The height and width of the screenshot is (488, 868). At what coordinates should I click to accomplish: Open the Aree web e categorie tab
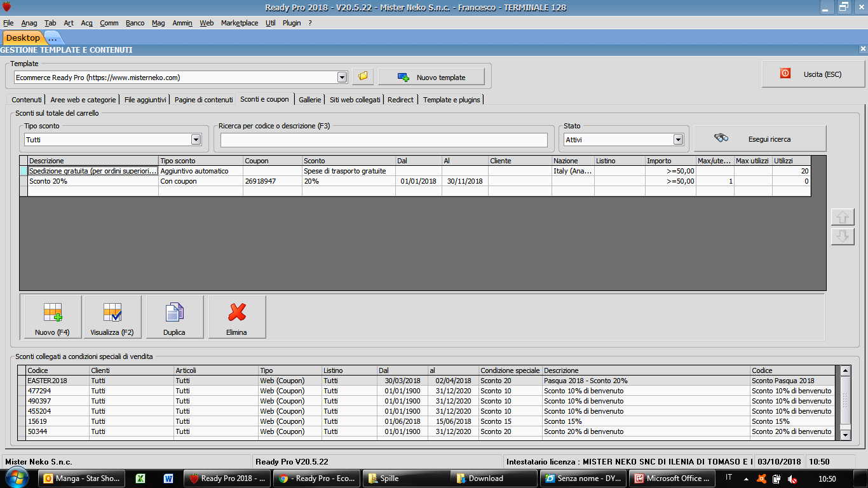[x=83, y=100]
